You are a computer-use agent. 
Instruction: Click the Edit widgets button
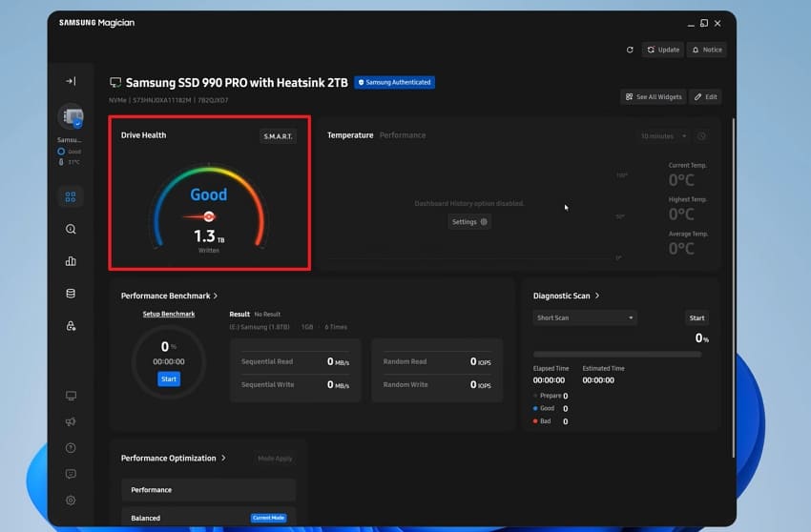705,96
